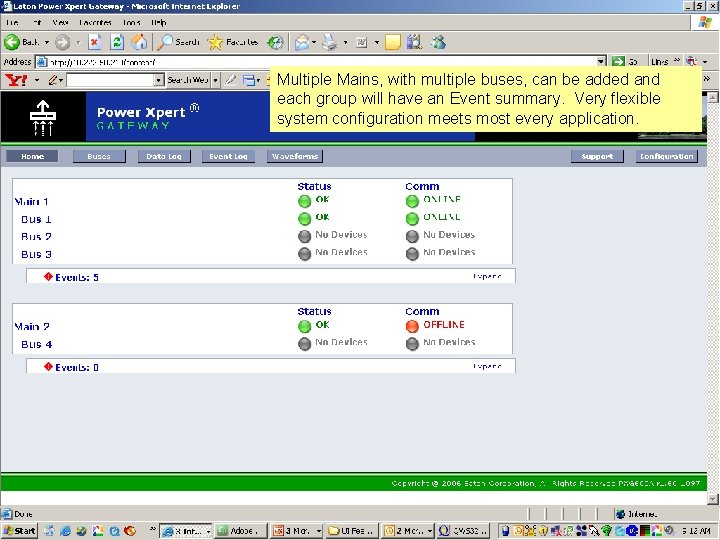Switch to the Waveforms tab
The height and width of the screenshot is (540, 720).
295,157
